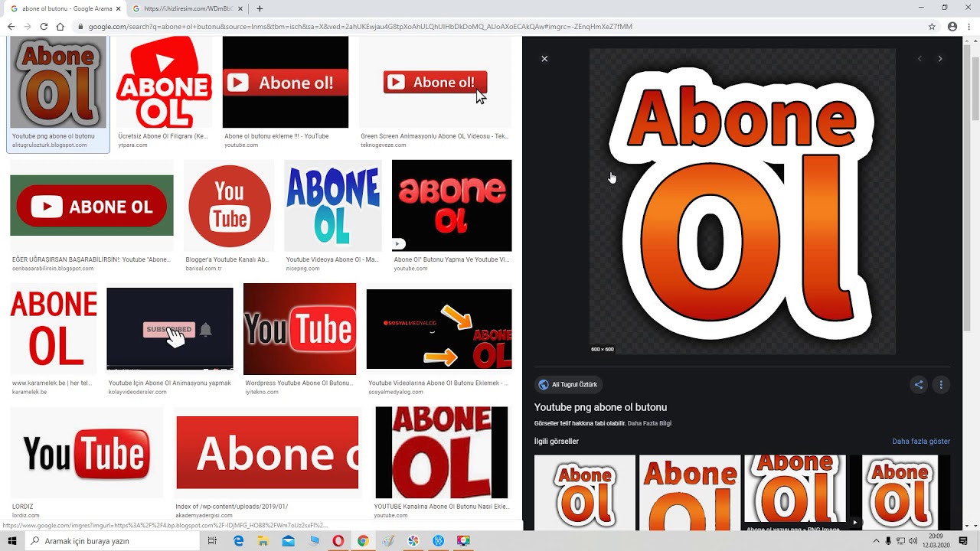
Task: Click alitugrulozturk.blogspot.com source text
Action: tap(49, 145)
